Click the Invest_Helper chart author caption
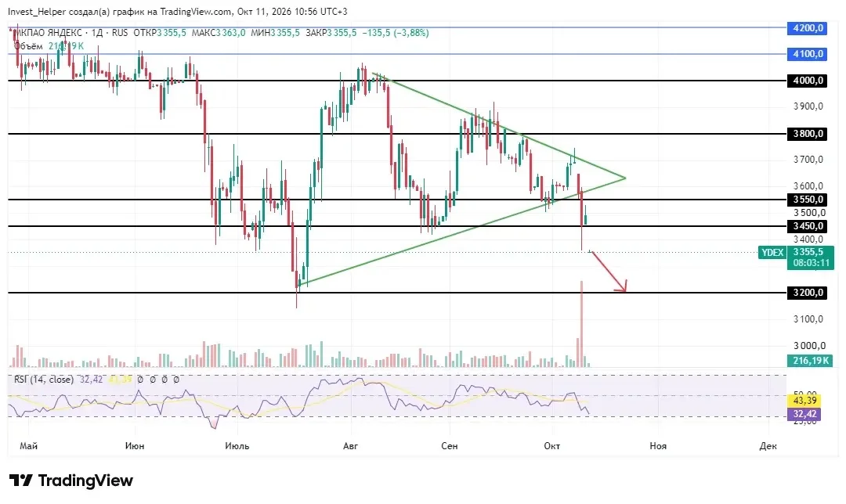Image resolution: width=846 pixels, height=504 pixels. point(178,11)
